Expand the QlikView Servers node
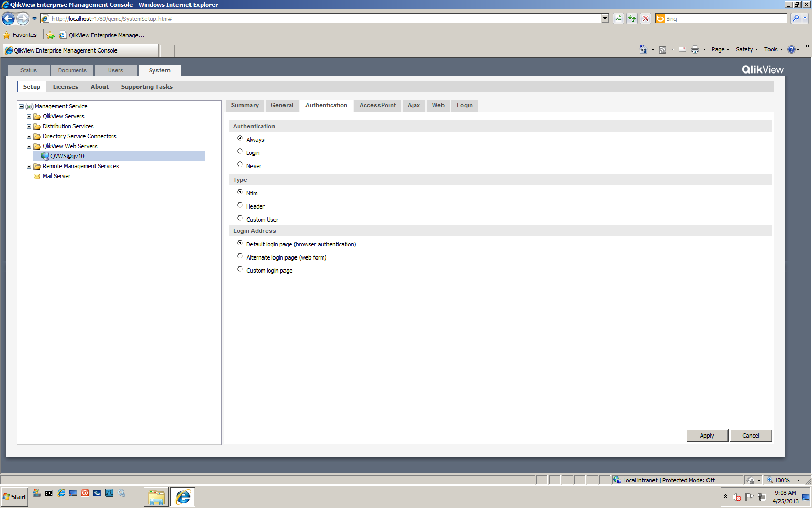812x508 pixels. (29, 116)
